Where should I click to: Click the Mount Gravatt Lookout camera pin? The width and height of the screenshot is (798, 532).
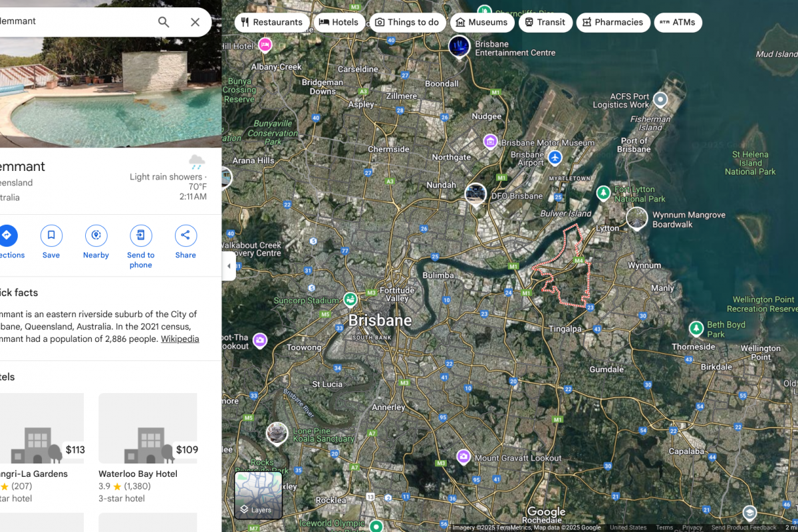click(x=464, y=457)
